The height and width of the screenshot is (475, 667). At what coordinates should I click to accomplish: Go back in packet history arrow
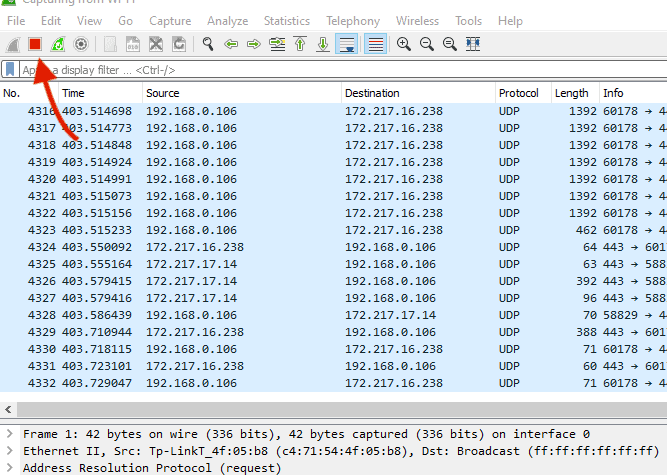click(231, 44)
